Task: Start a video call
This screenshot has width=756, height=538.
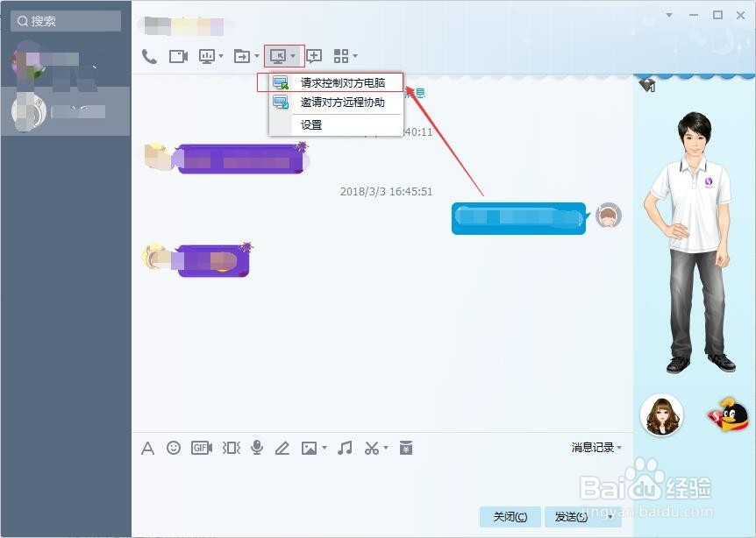Action: 177,55
